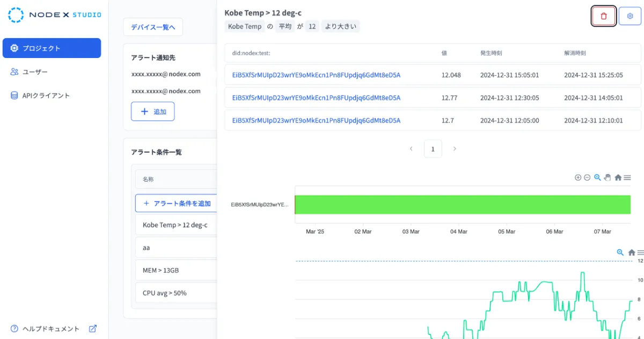Open the temperature line chart hamburger menu
The width and height of the screenshot is (644, 339).
point(640,253)
